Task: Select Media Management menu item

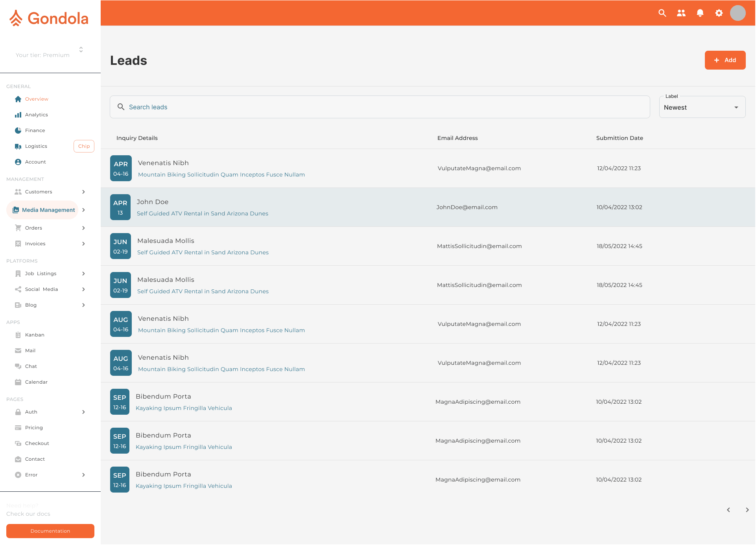Action: (x=42, y=210)
